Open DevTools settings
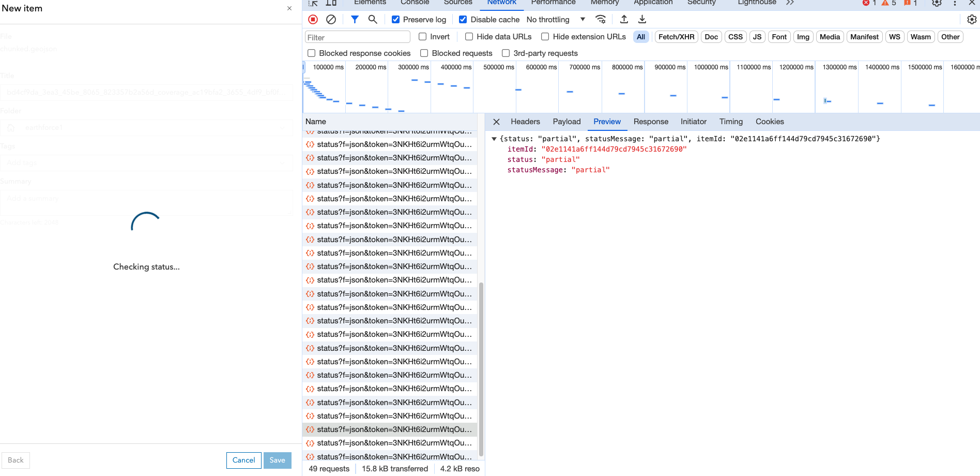980x476 pixels. pos(972,19)
